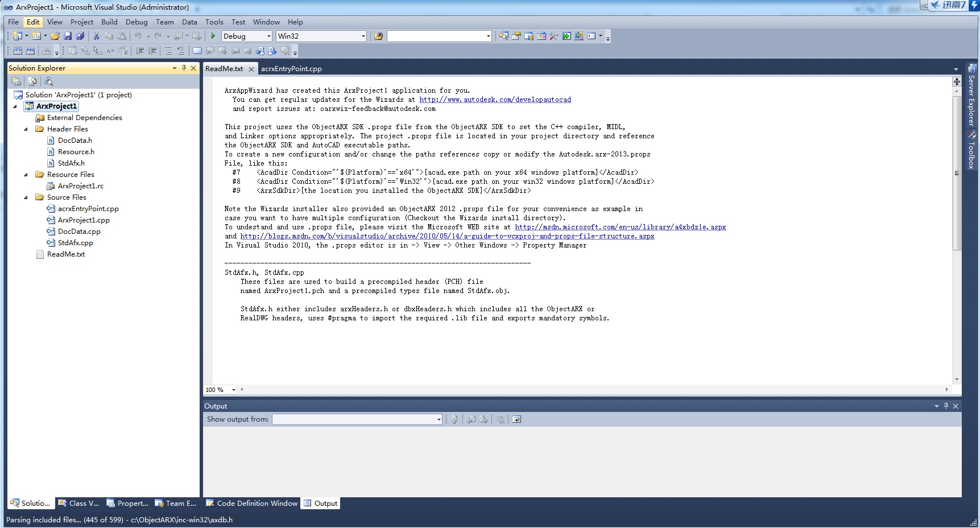The height and width of the screenshot is (528, 980).
Task: Open the Team Explorer toolbar icon
Action: point(529,36)
